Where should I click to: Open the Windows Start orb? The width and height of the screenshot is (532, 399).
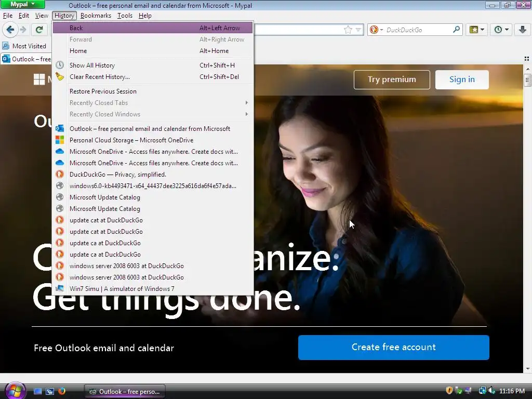coord(15,391)
